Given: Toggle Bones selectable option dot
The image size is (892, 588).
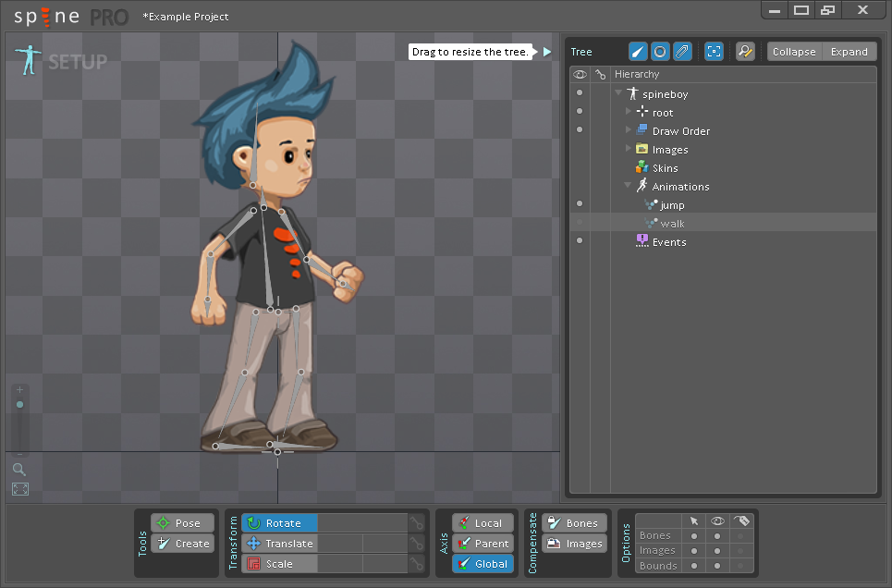Looking at the screenshot, I should 694,535.
